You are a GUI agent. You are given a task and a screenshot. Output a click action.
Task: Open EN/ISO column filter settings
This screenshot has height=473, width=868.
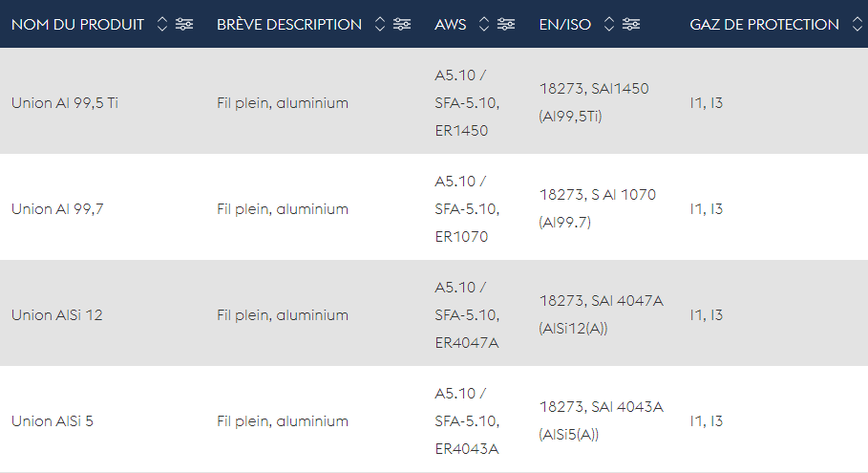tap(631, 25)
